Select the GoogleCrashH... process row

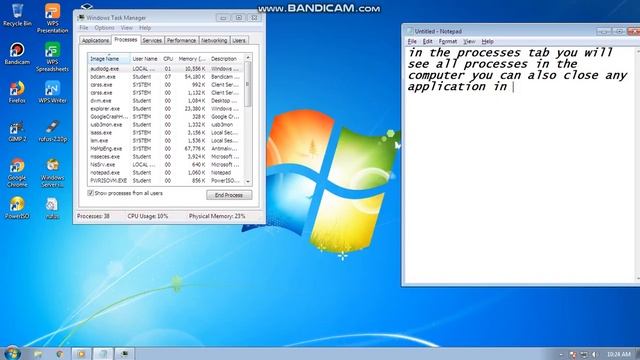[166, 116]
